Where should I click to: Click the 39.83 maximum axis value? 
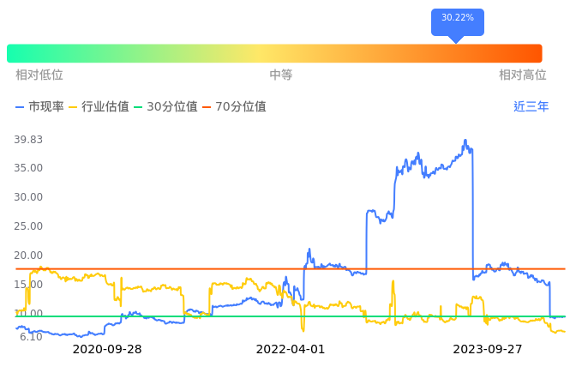29,140
